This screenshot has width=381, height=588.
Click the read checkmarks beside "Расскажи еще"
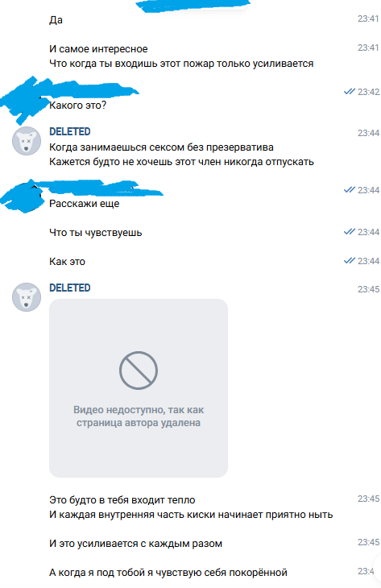349,190
